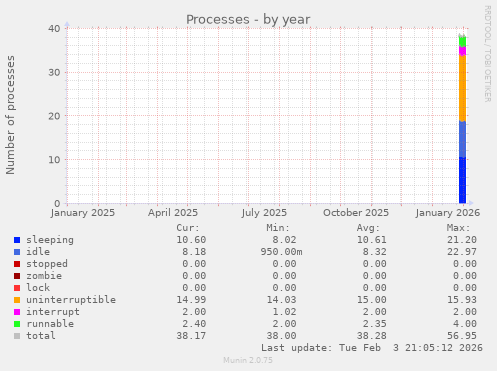The image size is (497, 371).
Task: Click the y-axis value 10
Action: [54, 160]
